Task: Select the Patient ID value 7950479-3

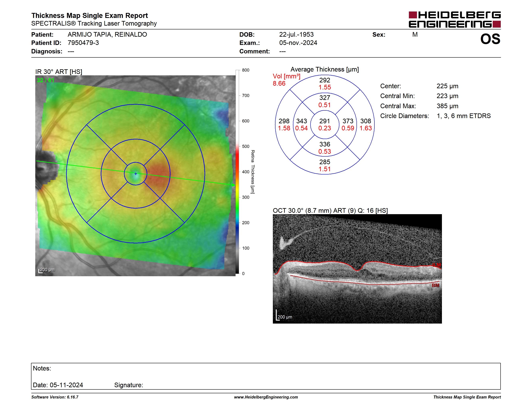Action: pyautogui.click(x=83, y=43)
